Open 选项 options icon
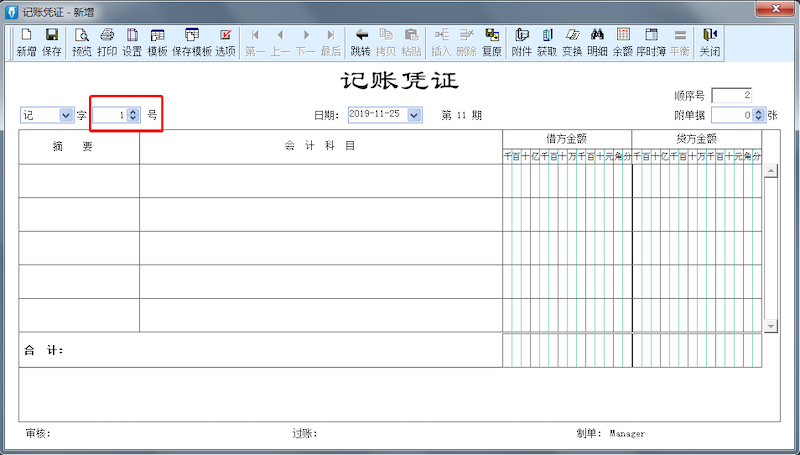 pyautogui.click(x=225, y=43)
